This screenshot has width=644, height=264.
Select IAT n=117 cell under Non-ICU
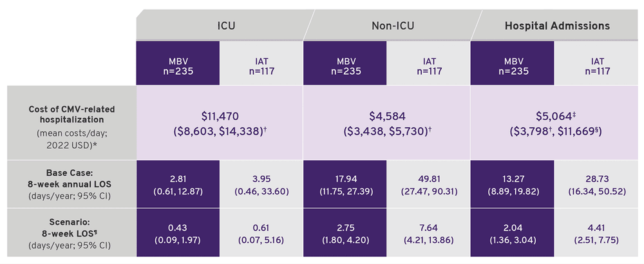point(429,66)
